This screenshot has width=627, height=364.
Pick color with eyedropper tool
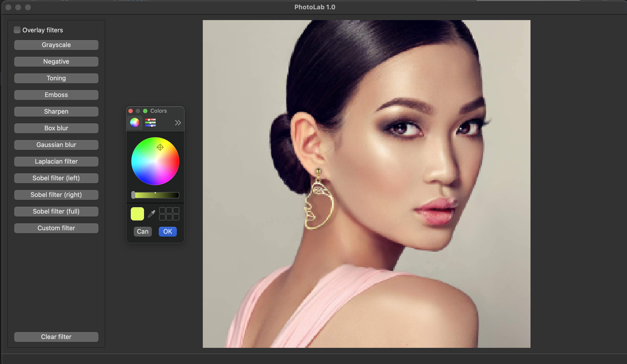coord(152,214)
